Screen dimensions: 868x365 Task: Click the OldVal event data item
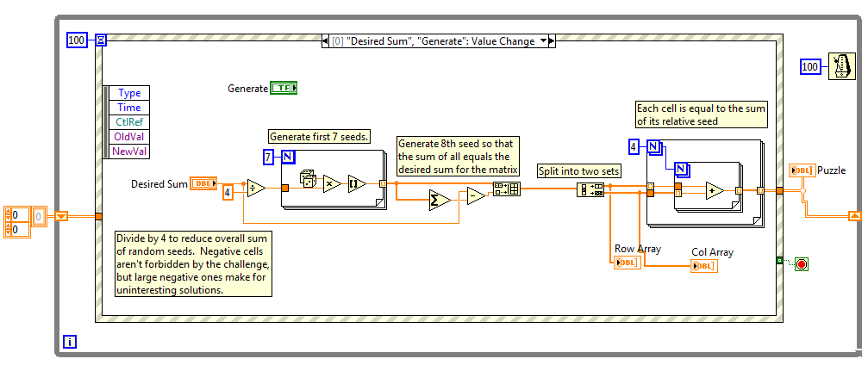(x=129, y=136)
